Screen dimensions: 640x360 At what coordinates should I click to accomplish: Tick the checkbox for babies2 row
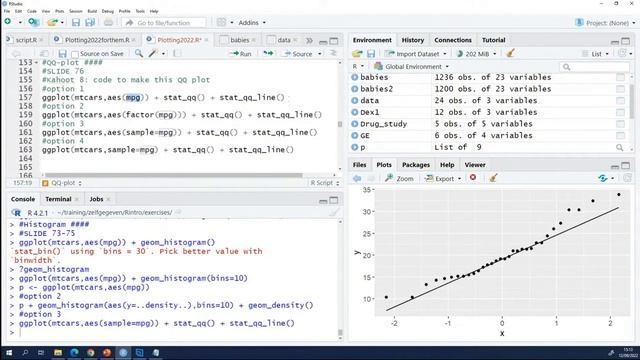pos(620,89)
